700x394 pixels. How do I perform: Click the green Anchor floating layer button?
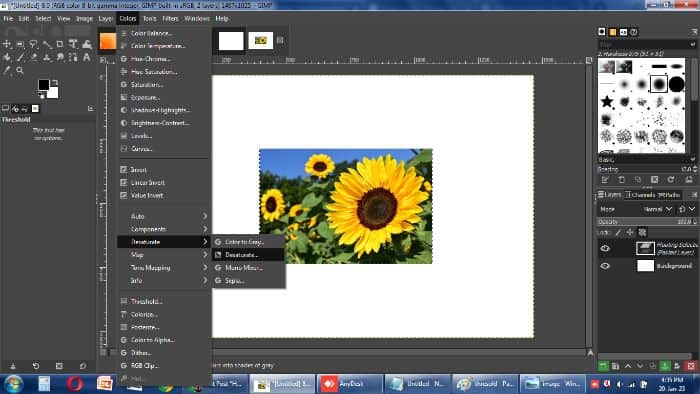coord(665,366)
